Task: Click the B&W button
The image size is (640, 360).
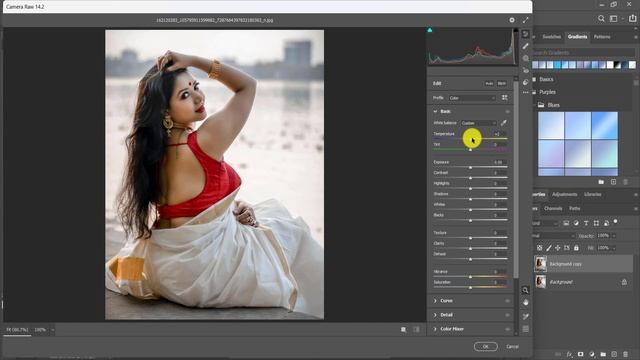Action: pos(502,83)
